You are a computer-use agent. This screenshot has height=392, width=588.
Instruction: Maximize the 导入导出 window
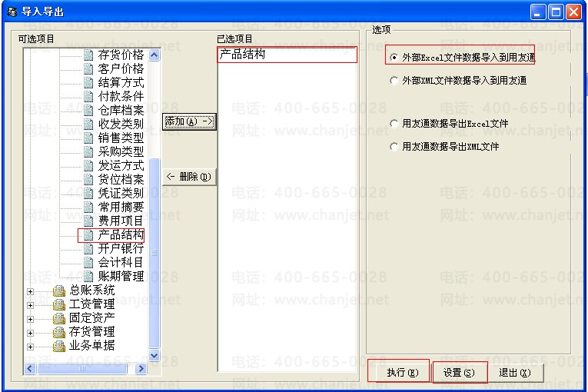556,12
